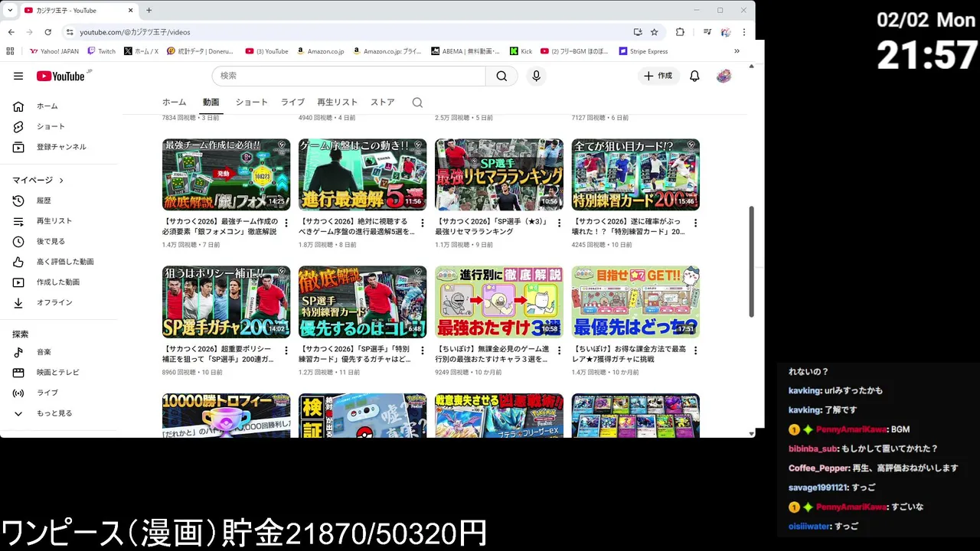Open リセマラランキング video thumbnail

click(499, 174)
